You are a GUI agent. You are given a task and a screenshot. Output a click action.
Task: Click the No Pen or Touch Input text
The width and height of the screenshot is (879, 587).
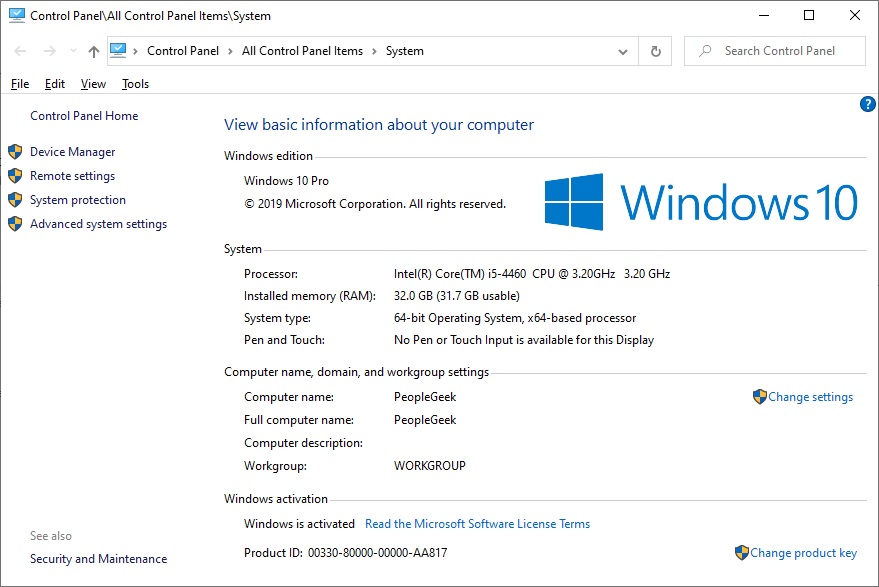524,340
